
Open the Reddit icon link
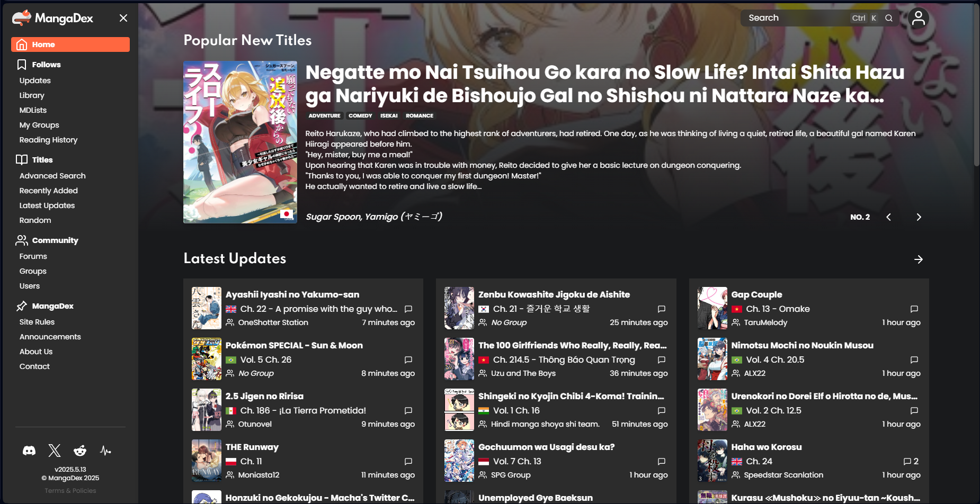click(x=80, y=451)
